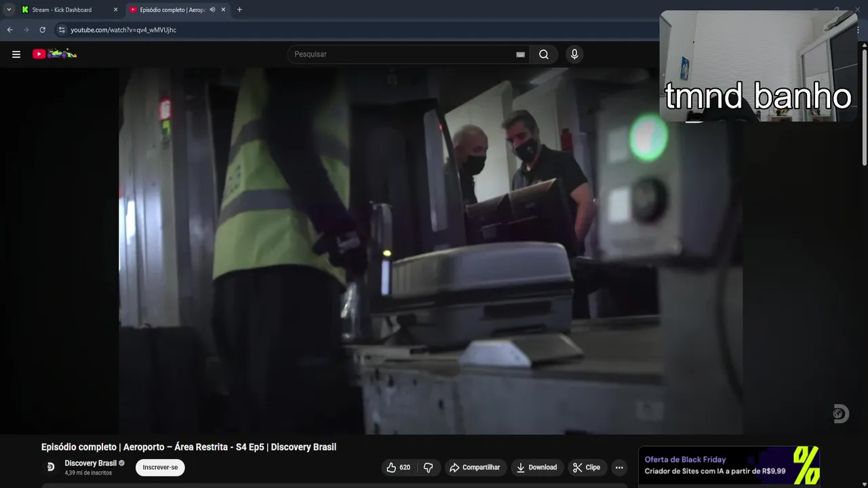This screenshot has width=868, height=488.
Task: Click the search magnifier button
Action: (x=544, y=54)
